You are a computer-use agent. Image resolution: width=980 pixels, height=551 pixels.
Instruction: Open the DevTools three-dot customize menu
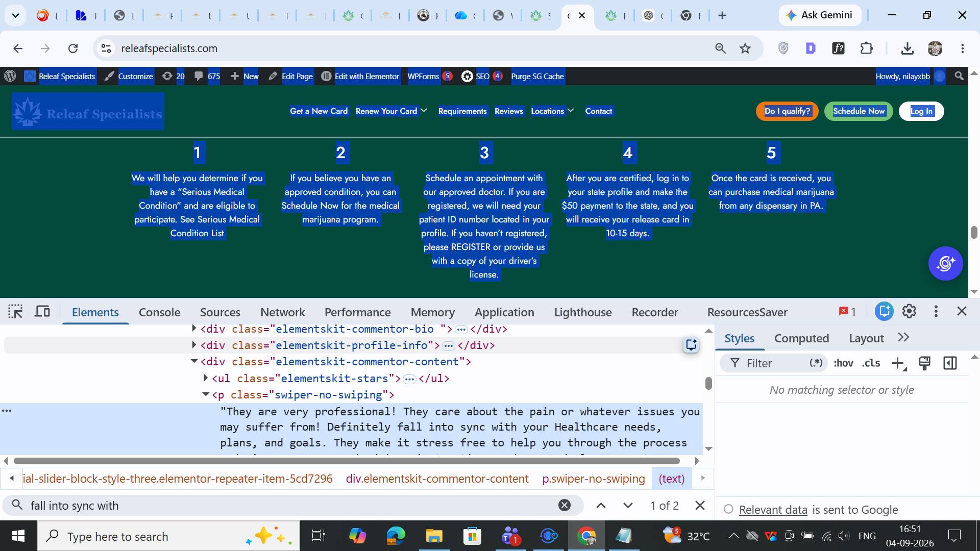coord(936,311)
